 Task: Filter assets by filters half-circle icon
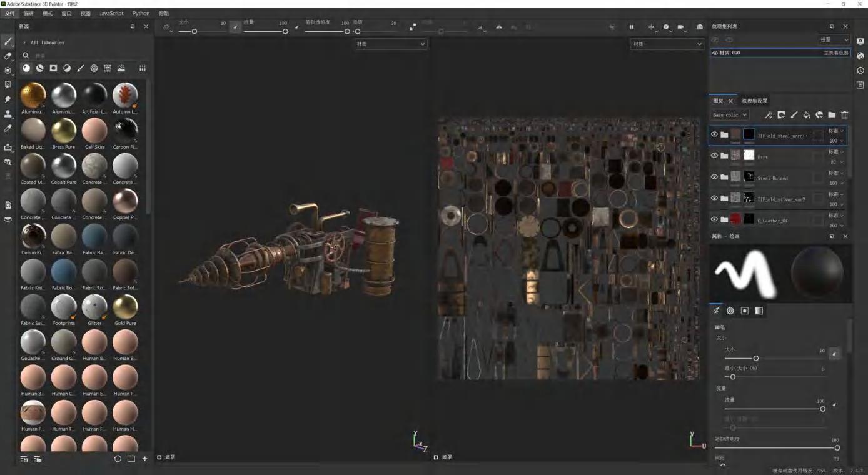[x=67, y=68]
